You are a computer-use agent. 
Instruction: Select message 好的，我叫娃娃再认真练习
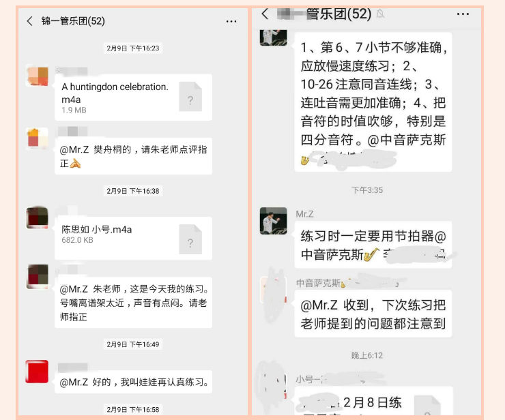click(x=133, y=382)
